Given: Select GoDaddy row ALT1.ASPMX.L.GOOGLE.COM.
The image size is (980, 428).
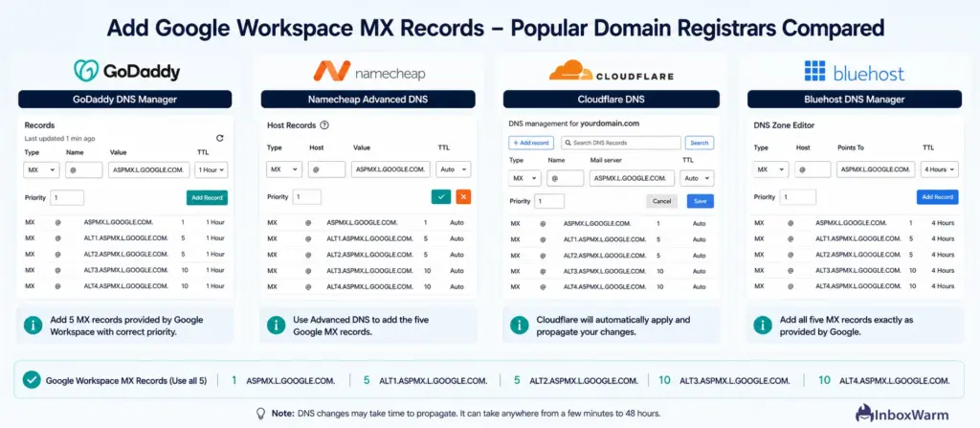Looking at the screenshot, I should click(x=125, y=238).
